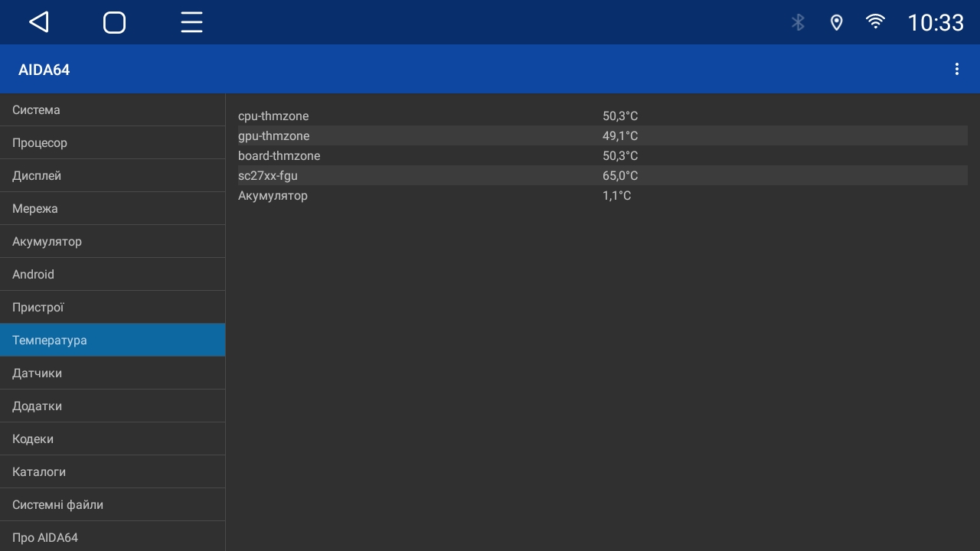Open Акумулятор in the sidebar menu
This screenshot has width=980, height=551.
(113, 241)
